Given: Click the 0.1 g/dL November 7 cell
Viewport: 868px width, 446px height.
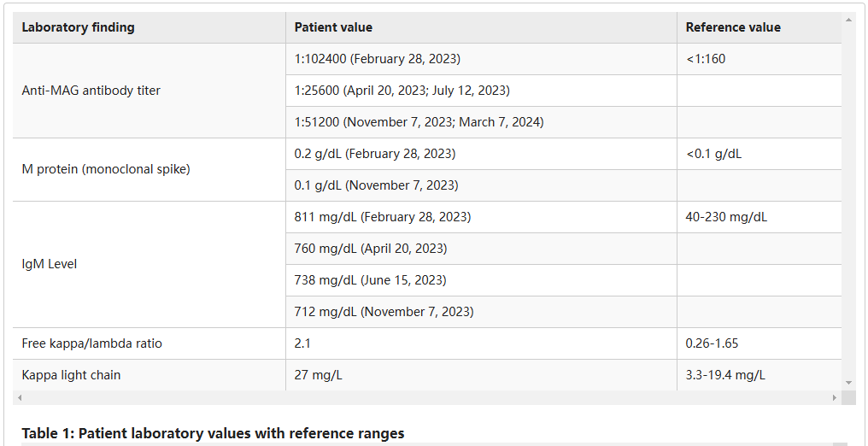Looking at the screenshot, I should tap(376, 185).
